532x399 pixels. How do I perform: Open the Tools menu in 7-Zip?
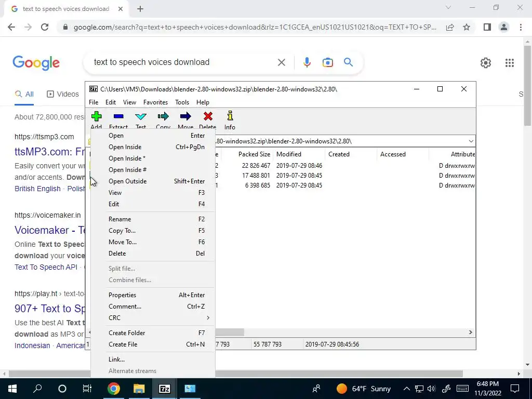182,102
